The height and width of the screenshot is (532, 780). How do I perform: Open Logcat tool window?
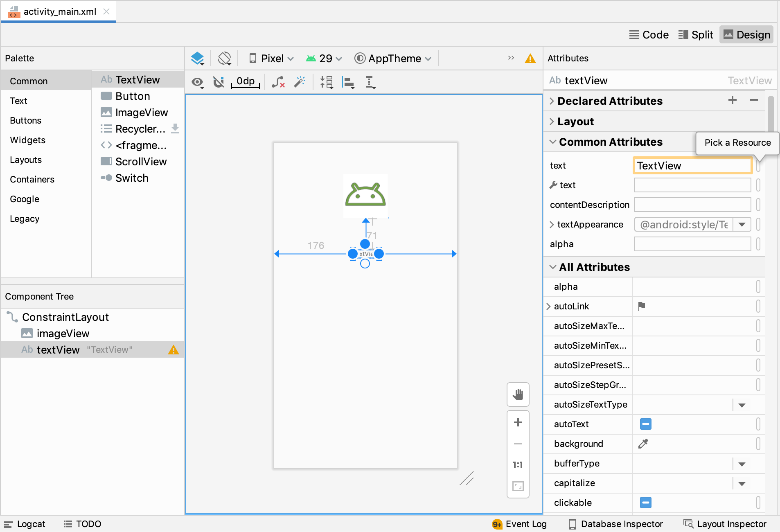pyautogui.click(x=25, y=524)
